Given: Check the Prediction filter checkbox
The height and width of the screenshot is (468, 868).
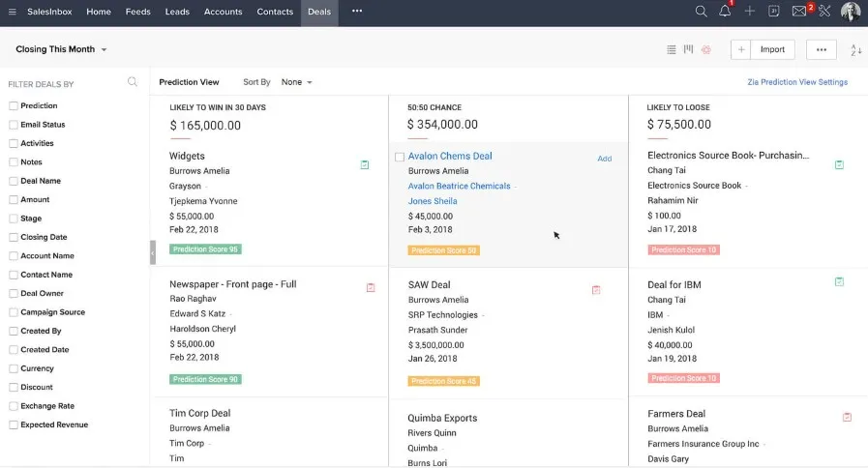Looking at the screenshot, I should click(14, 106).
